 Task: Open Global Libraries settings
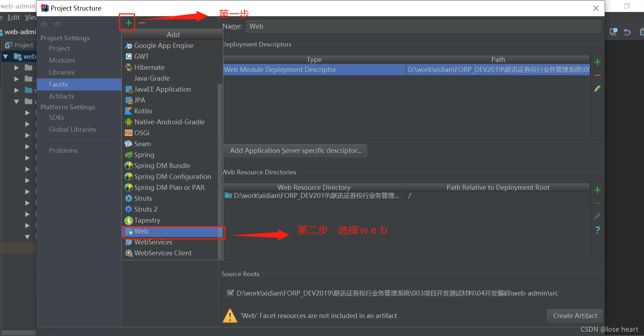click(x=72, y=129)
